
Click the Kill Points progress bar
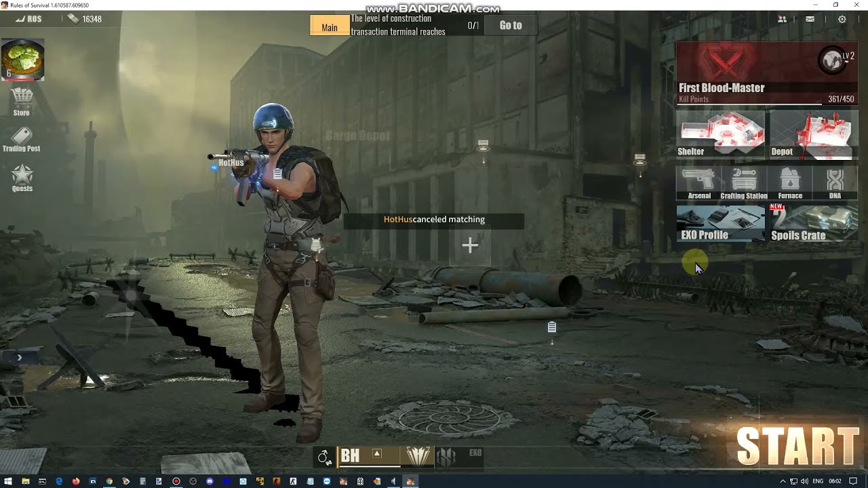coord(767,104)
